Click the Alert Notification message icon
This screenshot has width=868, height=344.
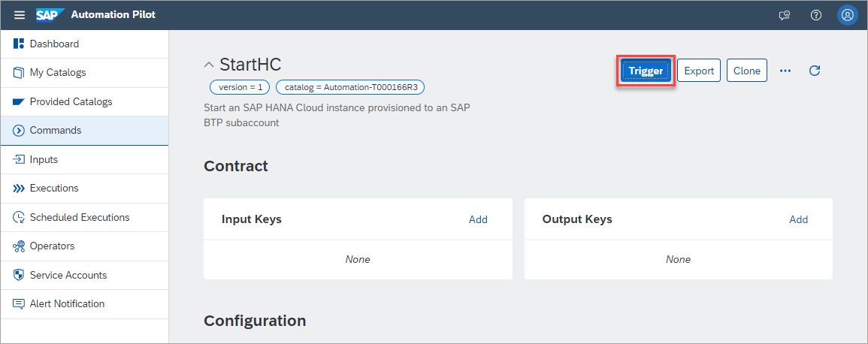click(19, 304)
